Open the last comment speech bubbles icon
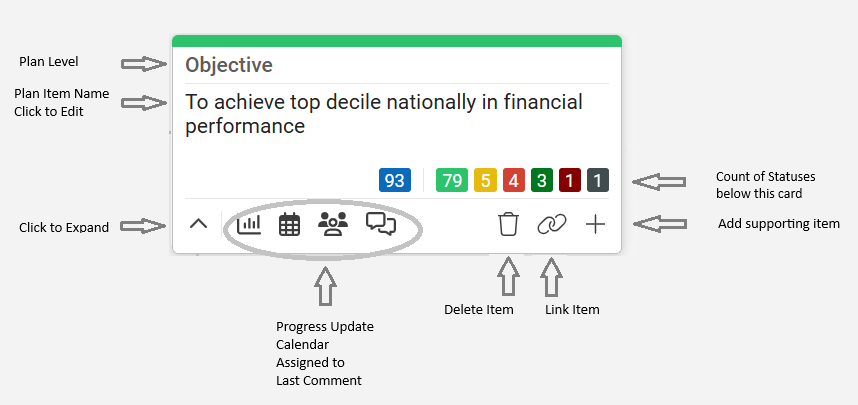858x405 pixels. (381, 224)
